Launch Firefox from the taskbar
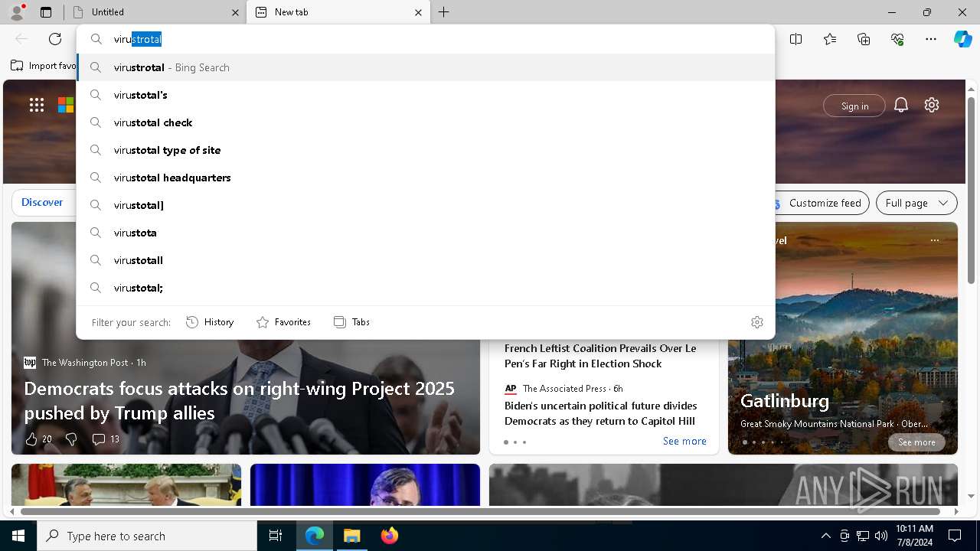The width and height of the screenshot is (980, 551). pyautogui.click(x=390, y=536)
